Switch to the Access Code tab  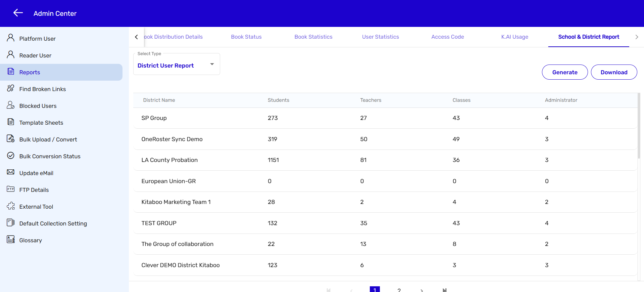pyautogui.click(x=447, y=37)
